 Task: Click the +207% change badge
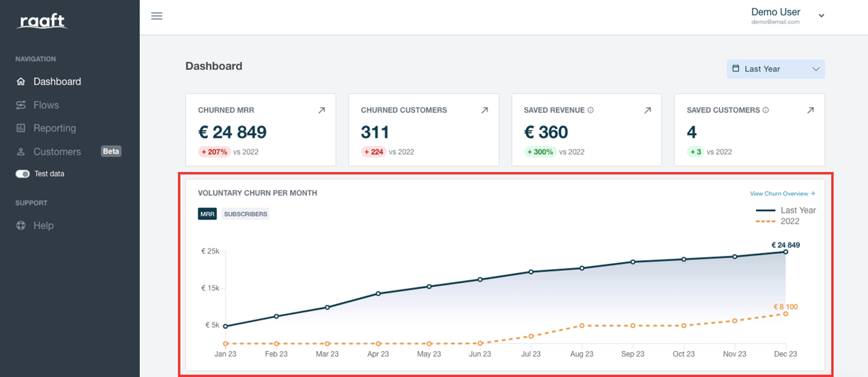click(214, 152)
